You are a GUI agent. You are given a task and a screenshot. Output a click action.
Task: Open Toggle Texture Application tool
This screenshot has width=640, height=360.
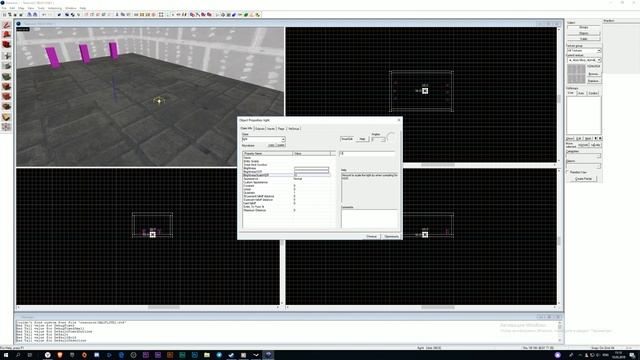[6, 76]
